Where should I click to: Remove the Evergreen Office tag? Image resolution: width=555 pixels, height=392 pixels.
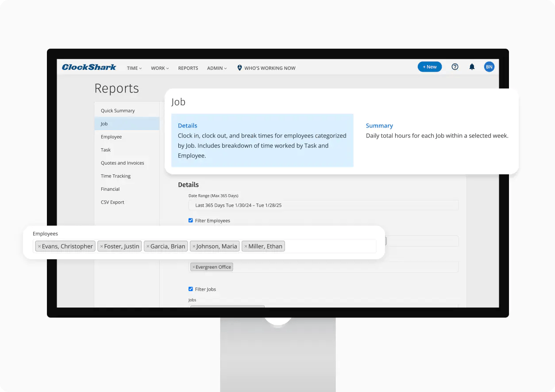[x=193, y=267]
